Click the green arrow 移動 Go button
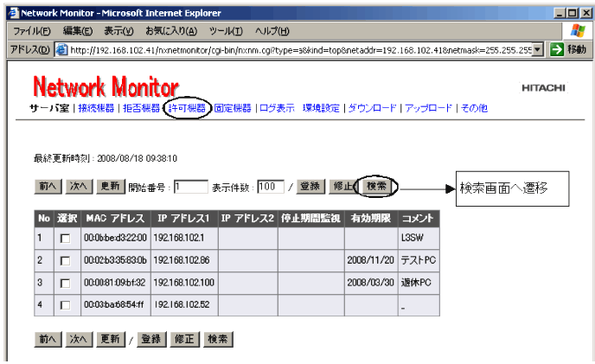Screen dimensions: 595x364 point(568,49)
